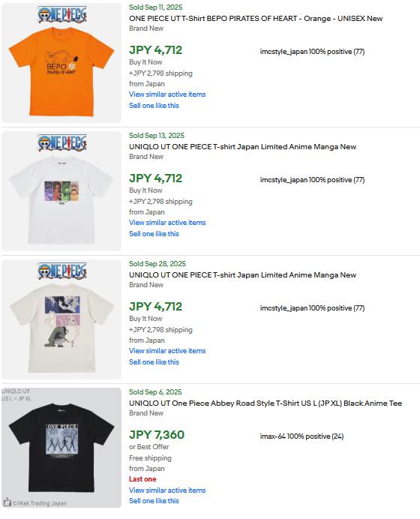The height and width of the screenshot is (519, 420).
Task: Click the image icon beside Mak Trading Japan watermark
Action: [7, 502]
